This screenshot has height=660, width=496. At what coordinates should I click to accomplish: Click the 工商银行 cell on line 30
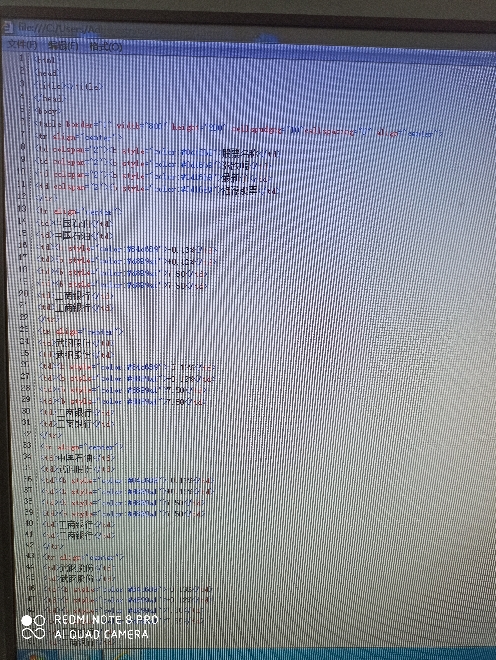point(75,413)
